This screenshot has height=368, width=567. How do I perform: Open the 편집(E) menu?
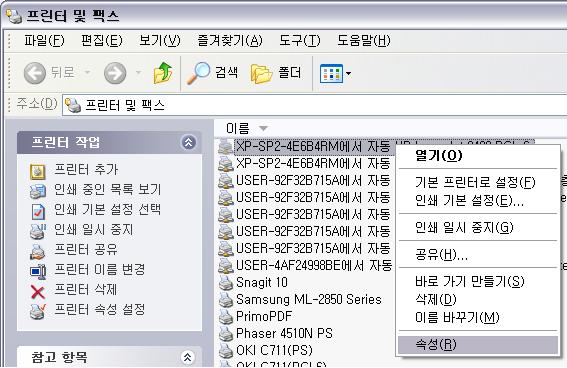pos(102,40)
